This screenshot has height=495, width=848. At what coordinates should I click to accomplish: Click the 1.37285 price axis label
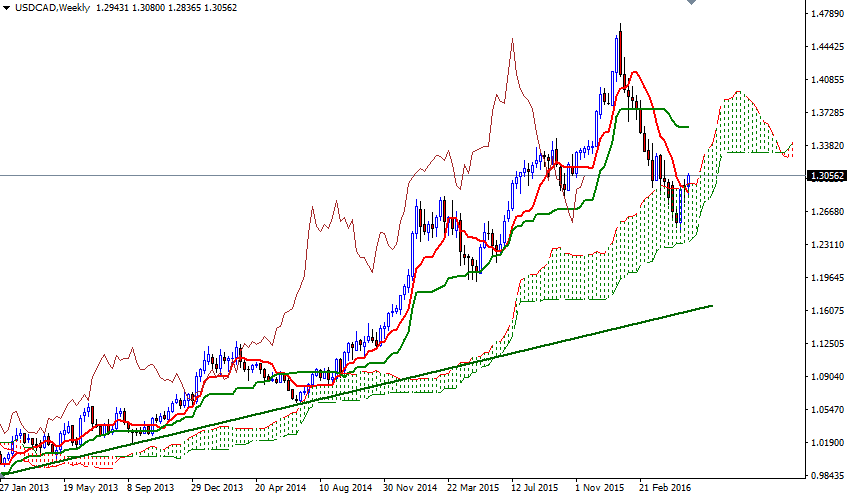(x=826, y=113)
